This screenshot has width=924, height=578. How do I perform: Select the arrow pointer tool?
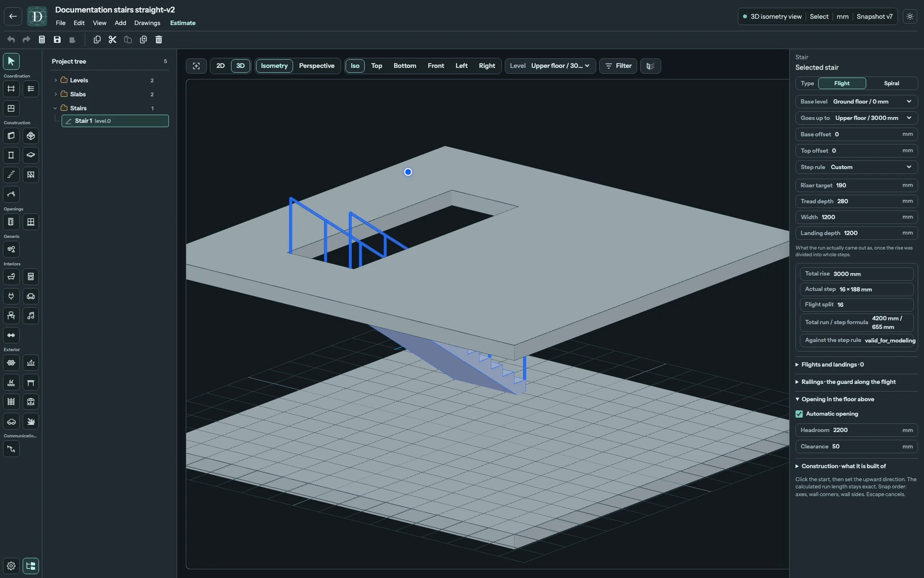pyautogui.click(x=11, y=61)
